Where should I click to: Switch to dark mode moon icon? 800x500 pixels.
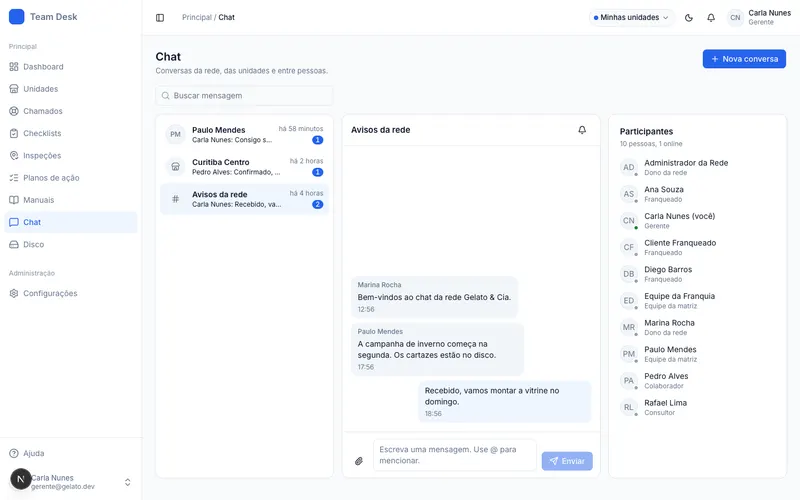pos(689,18)
